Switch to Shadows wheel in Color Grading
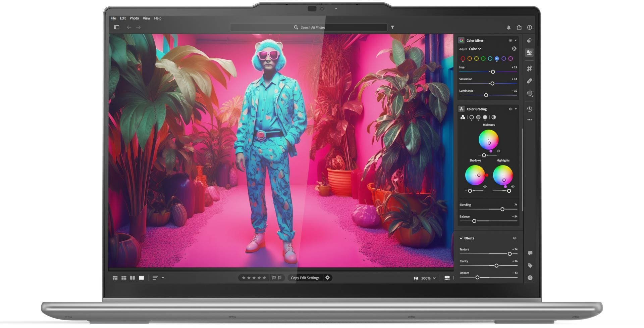 tap(471, 117)
